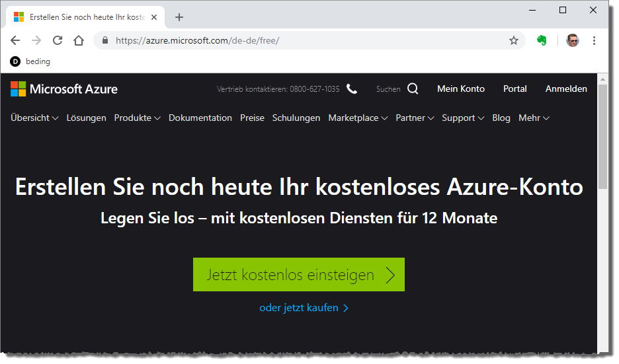Image resolution: width=619 pixels, height=364 pixels.
Task: Open the home page via house icon
Action: 79,40
